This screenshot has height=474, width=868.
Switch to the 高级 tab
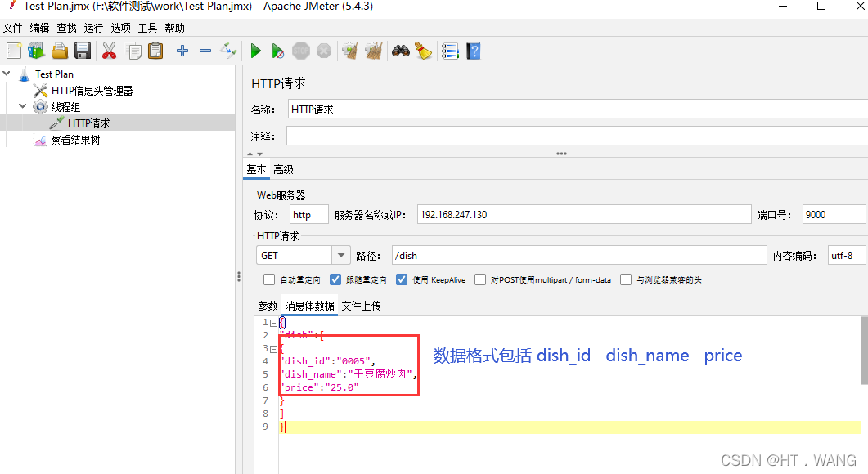[x=283, y=170]
